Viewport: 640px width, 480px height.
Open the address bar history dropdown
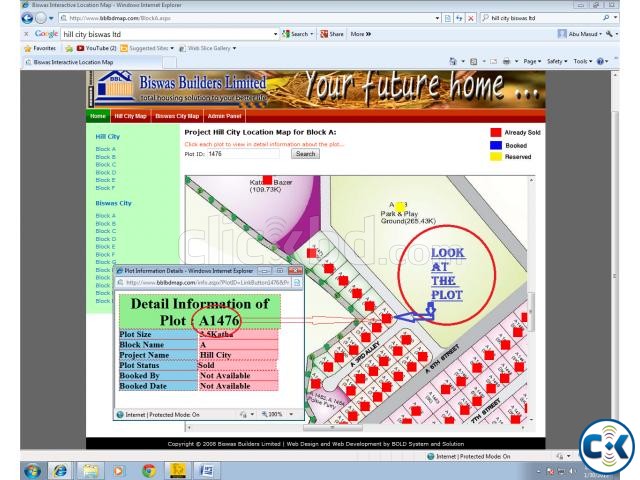(x=437, y=18)
